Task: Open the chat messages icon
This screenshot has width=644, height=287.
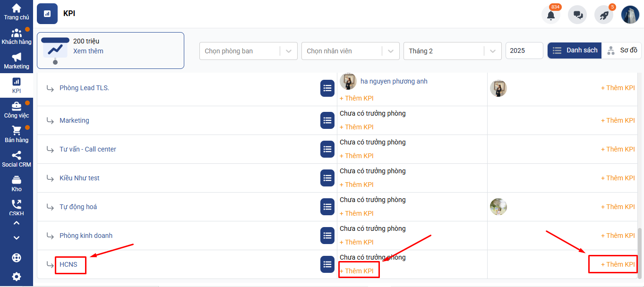Action: (577, 15)
